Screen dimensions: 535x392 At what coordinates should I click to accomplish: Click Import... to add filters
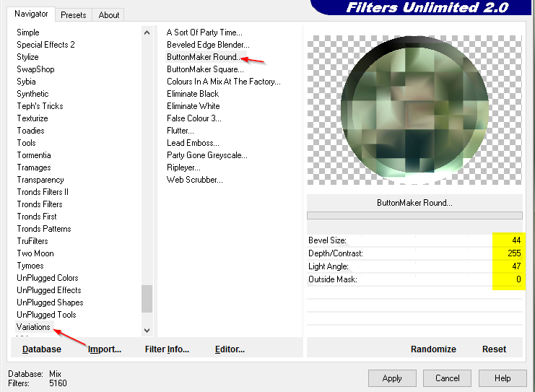(105, 349)
